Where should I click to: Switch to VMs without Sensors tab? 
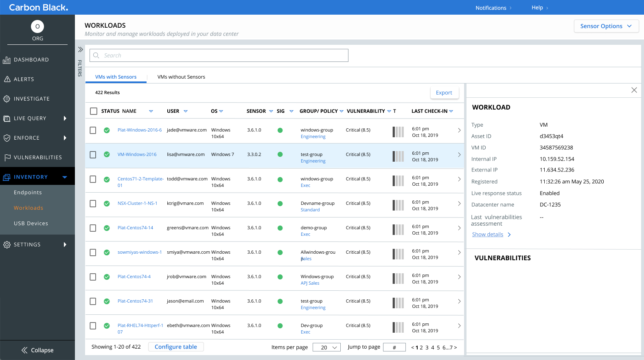click(181, 77)
